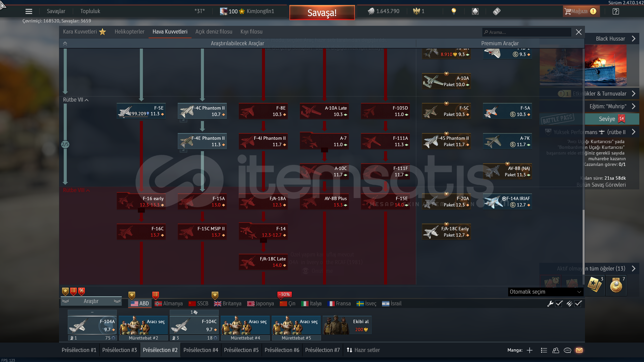Select the F-5E aircraft card
The width and height of the screenshot is (644, 362).
pos(141,111)
